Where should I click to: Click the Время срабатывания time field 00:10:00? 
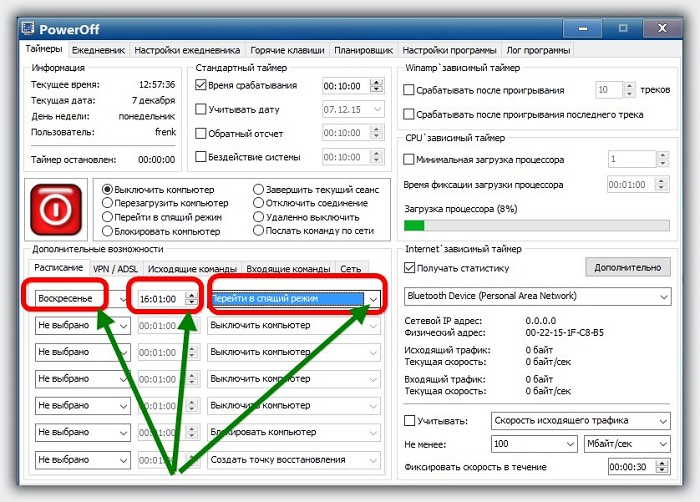pyautogui.click(x=345, y=86)
